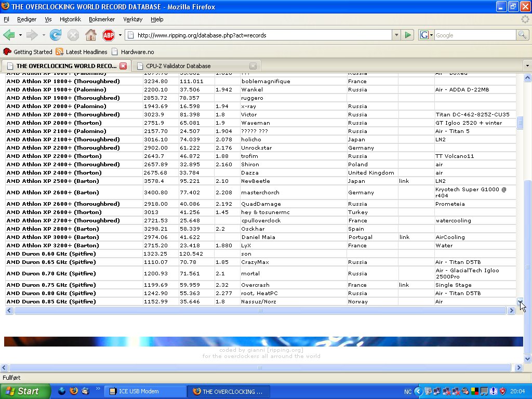Click the red shield security tray icon
Image resolution: width=532 pixels, height=399 pixels.
tap(502, 391)
